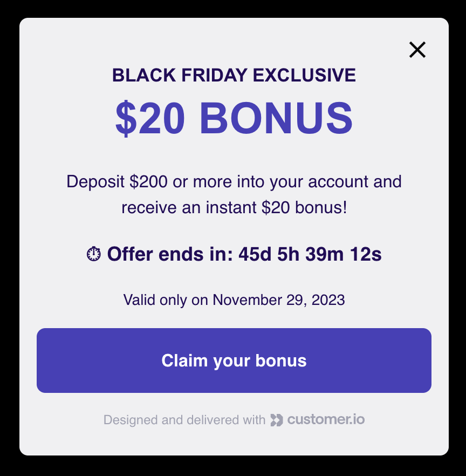The height and width of the screenshot is (476, 466).
Task: Click the "12s" seconds value in the countdown
Action: (x=366, y=254)
